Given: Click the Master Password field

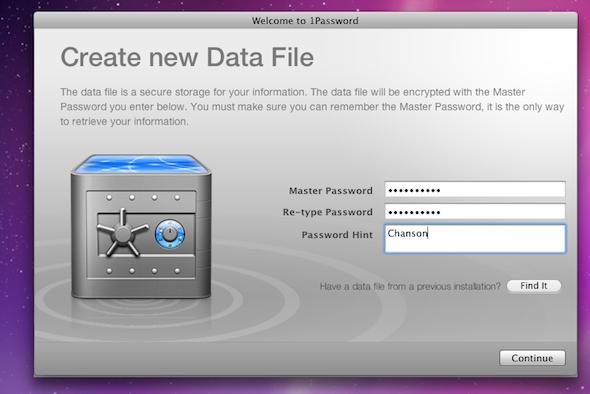Looking at the screenshot, I should pos(475,190).
